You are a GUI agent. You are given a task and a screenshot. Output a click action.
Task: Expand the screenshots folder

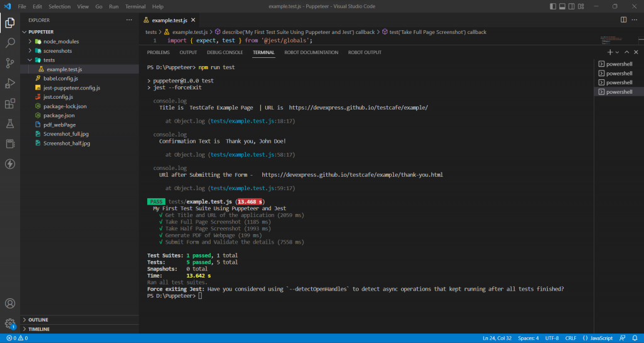tap(30, 51)
